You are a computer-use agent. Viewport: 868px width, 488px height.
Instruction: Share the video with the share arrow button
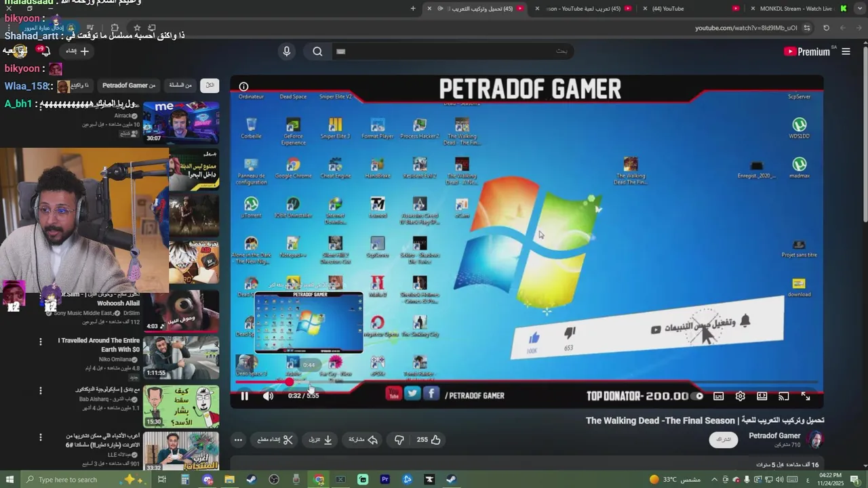tap(363, 440)
